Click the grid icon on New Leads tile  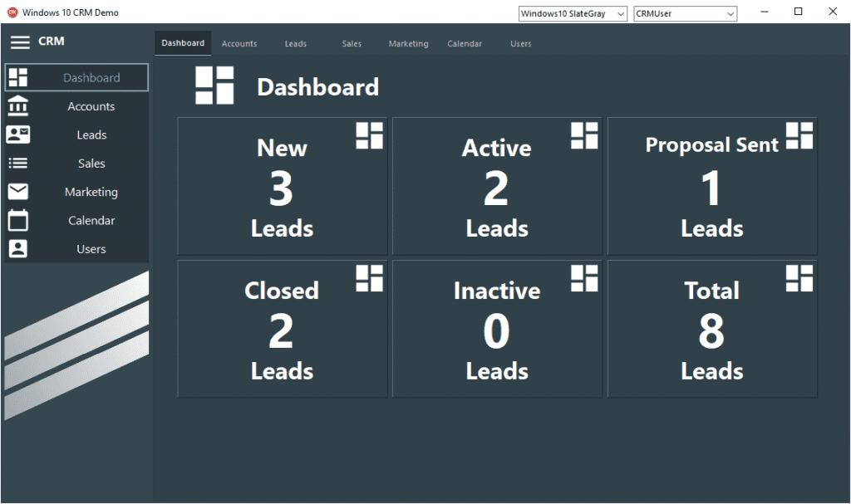pos(370,135)
